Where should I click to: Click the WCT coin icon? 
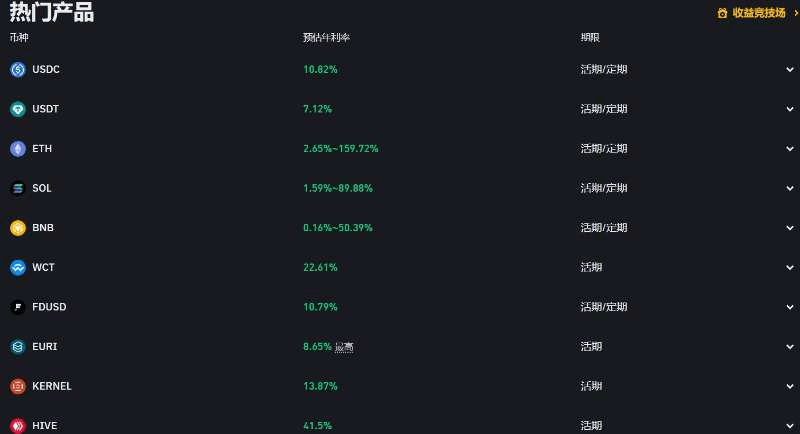pos(18,267)
